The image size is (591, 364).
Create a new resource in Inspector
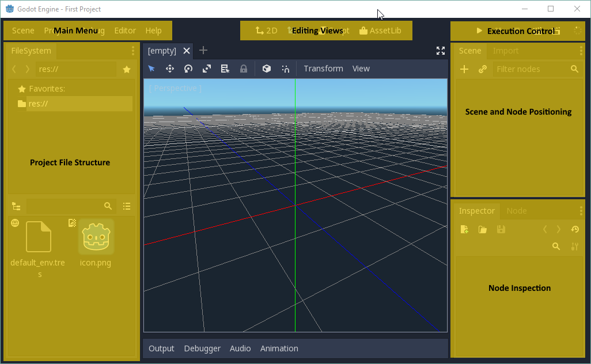(464, 229)
